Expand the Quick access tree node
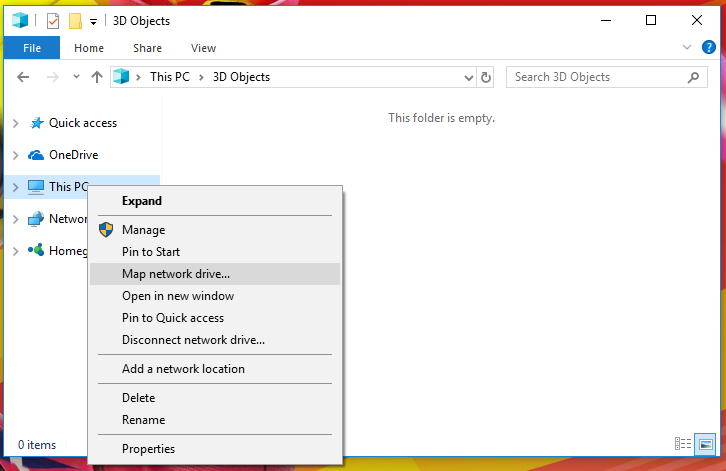Image resolution: width=726 pixels, height=471 pixels. tap(15, 123)
